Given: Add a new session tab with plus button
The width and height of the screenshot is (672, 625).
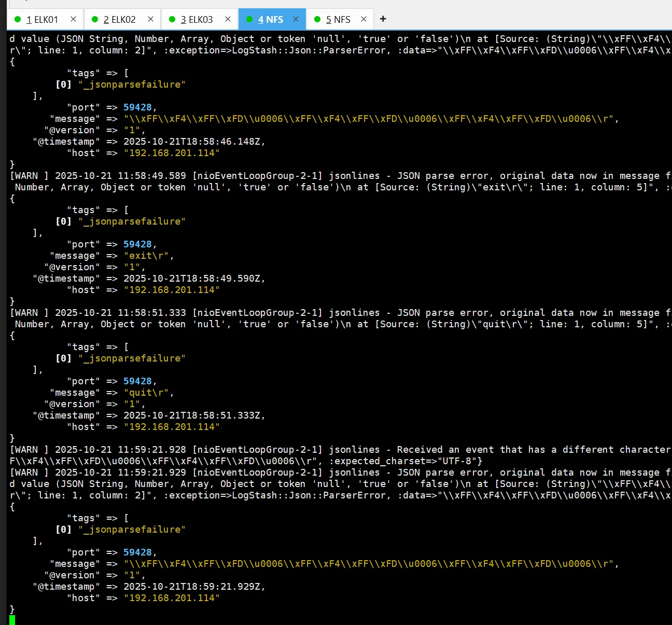Looking at the screenshot, I should tap(383, 19).
